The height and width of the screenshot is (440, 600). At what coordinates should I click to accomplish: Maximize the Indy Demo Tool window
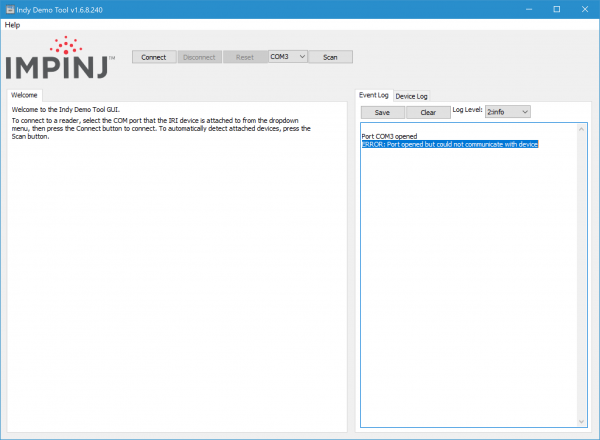pos(556,8)
